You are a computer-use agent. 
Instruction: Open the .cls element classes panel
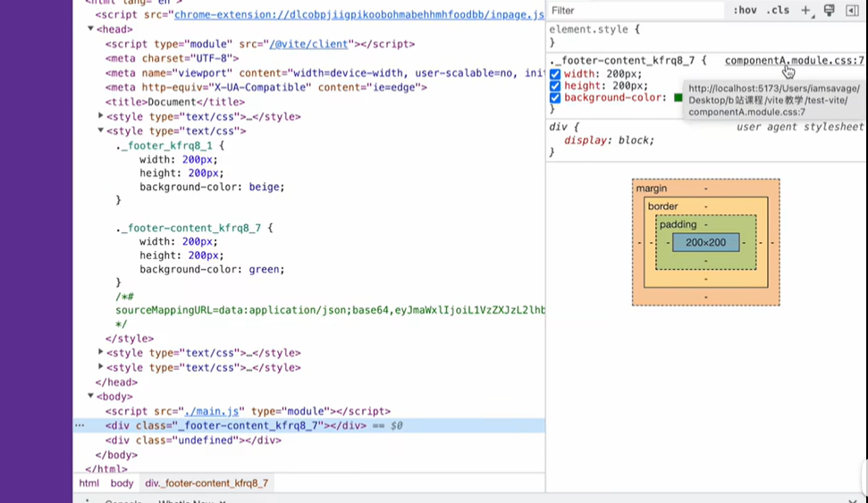coord(779,11)
